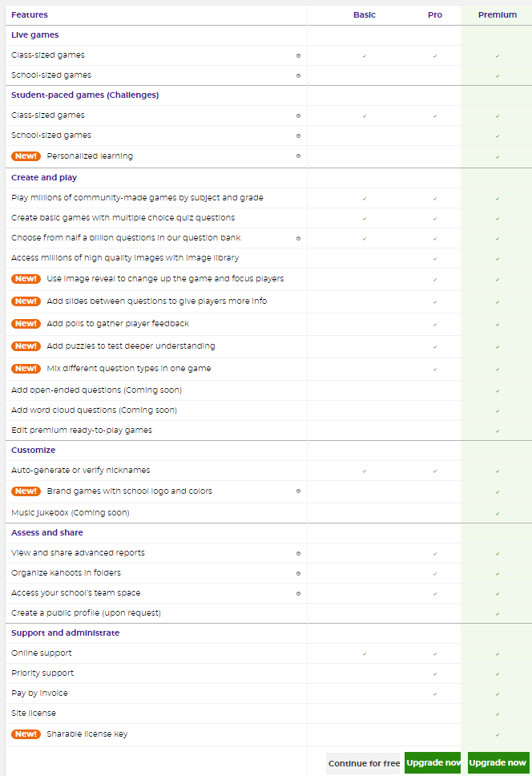532x776 pixels.
Task: Click Basic checkmark for question bank row
Action: pos(365,239)
